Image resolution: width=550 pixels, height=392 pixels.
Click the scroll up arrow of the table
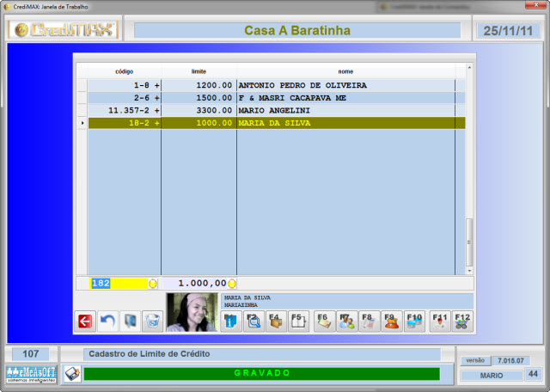pyautogui.click(x=469, y=68)
